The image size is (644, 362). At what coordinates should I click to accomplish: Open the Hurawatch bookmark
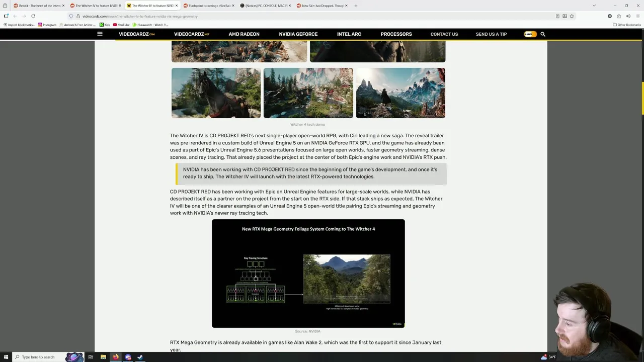tap(150, 25)
